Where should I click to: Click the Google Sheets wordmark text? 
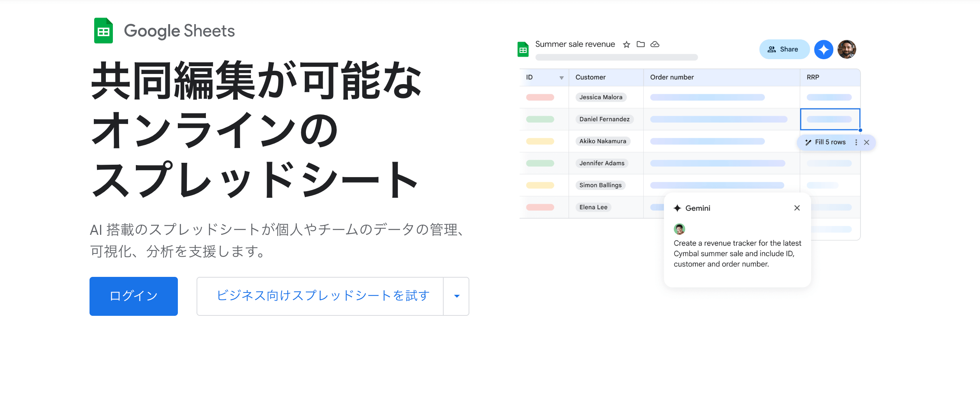coord(179,31)
